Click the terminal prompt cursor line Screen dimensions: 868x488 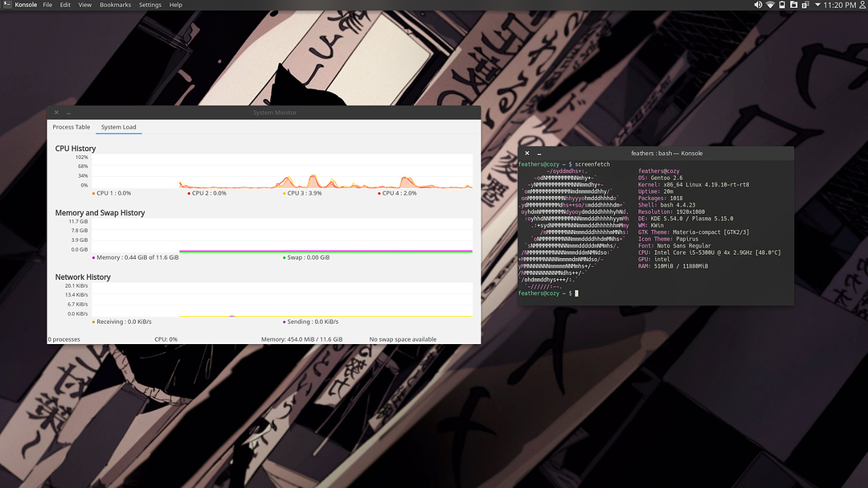coord(548,293)
